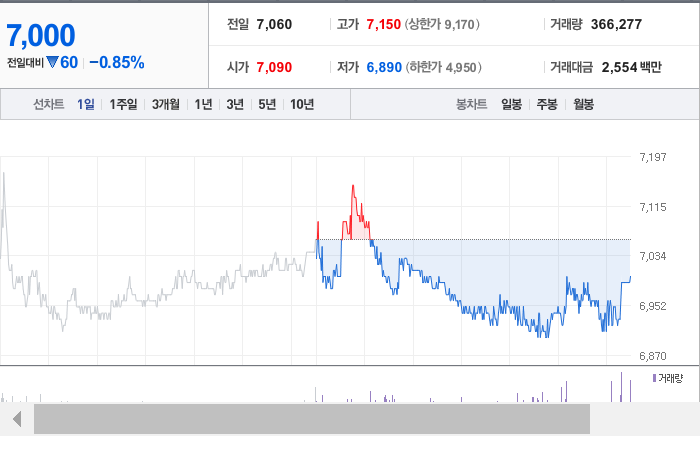The height and width of the screenshot is (450, 700).
Task: Click the 전일 value 7,060
Action: 274,24
